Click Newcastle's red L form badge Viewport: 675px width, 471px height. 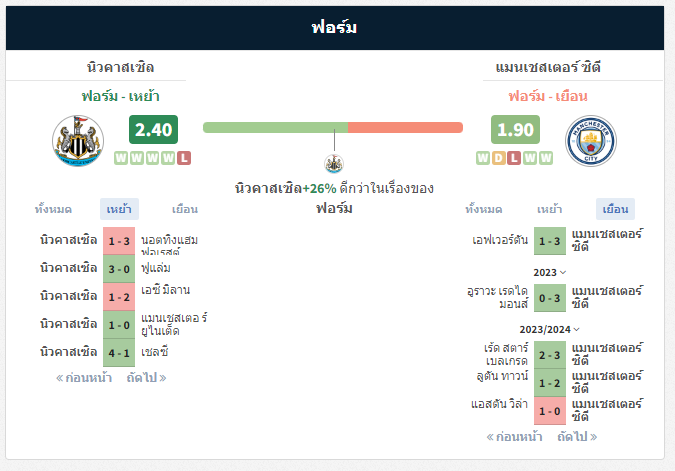click(x=184, y=158)
